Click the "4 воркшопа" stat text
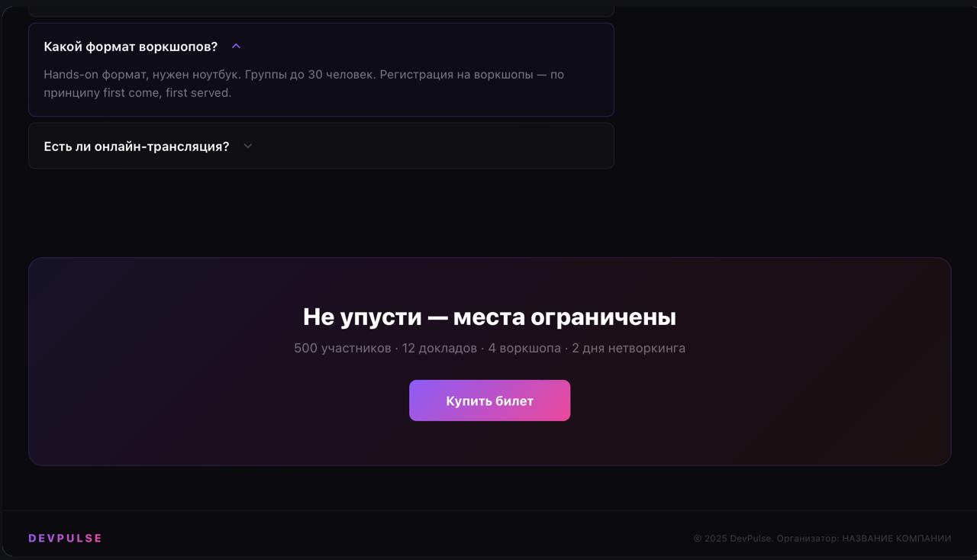 pyautogui.click(x=524, y=349)
